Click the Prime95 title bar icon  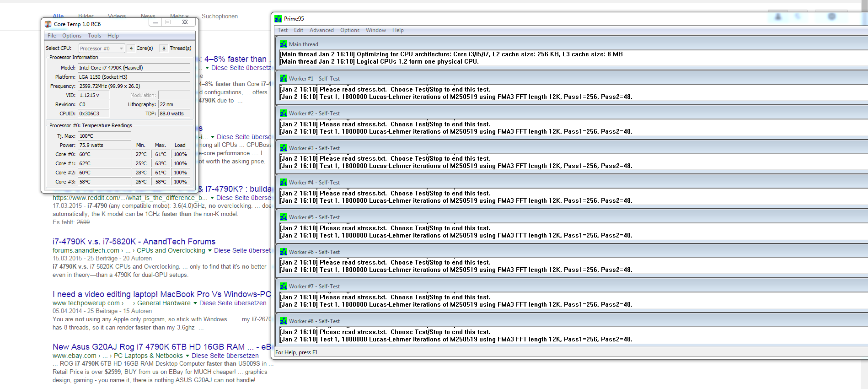[x=278, y=19]
